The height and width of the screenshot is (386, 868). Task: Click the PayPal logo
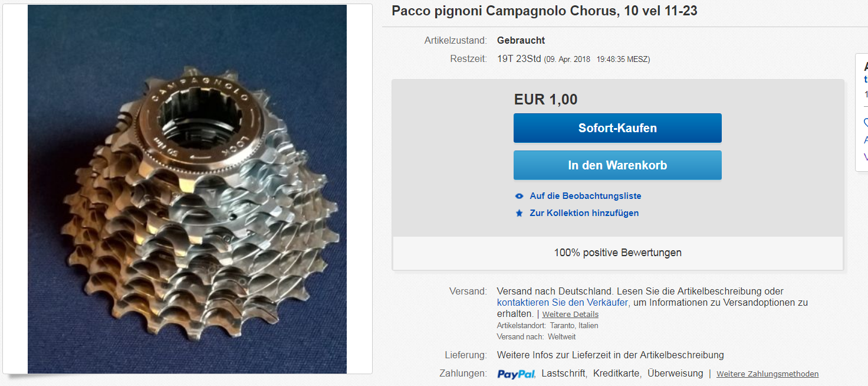click(516, 374)
